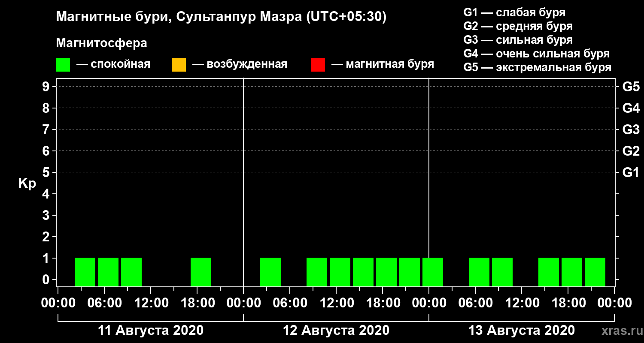Click the lone early-morning green bar on 12 Августа
Screen dimensions: 644x343
coord(270,272)
